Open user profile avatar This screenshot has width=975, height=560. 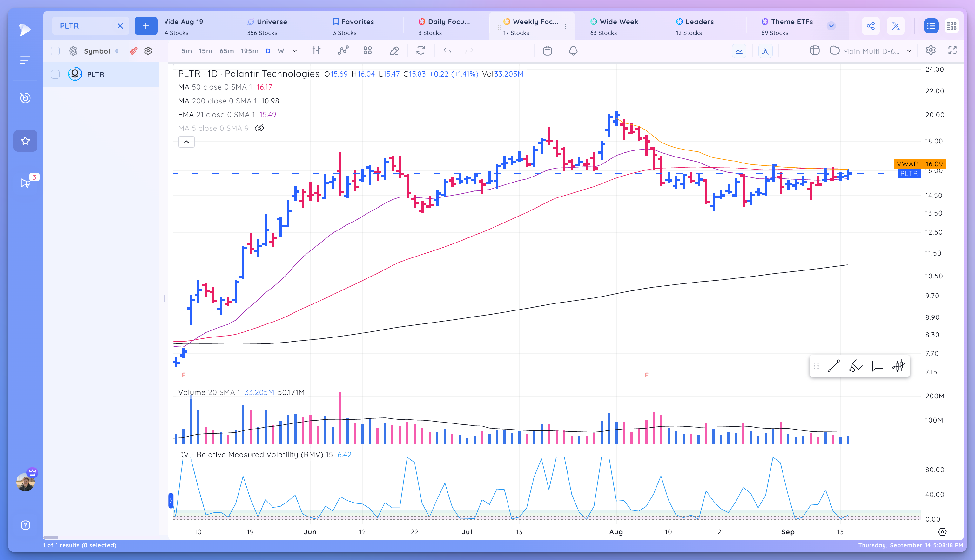click(x=25, y=482)
